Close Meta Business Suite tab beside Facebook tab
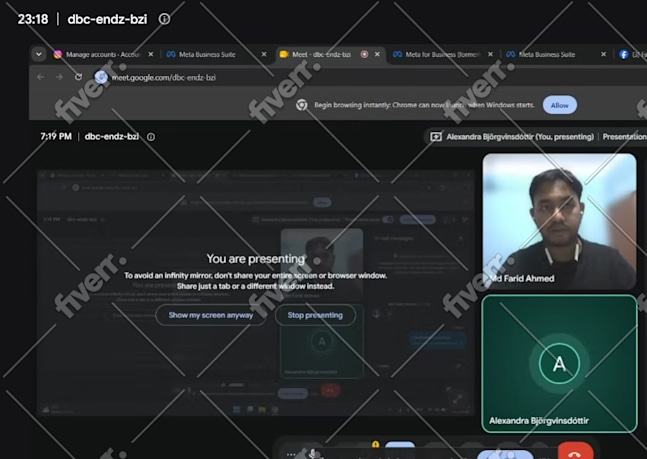The image size is (647, 459). pos(603,54)
